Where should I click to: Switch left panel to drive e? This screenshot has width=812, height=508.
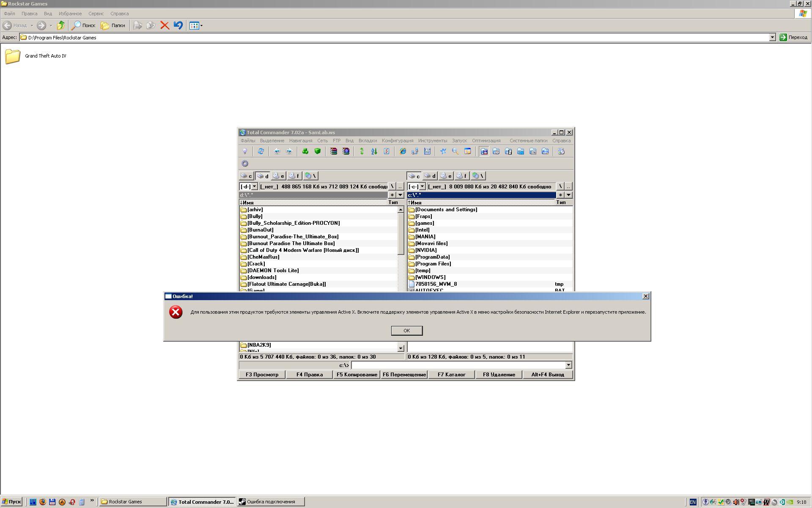click(278, 176)
